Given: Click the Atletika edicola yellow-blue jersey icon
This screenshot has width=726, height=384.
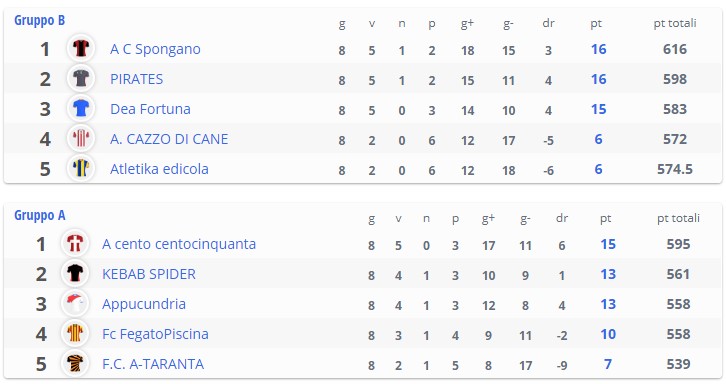Looking at the screenshot, I should [81, 168].
